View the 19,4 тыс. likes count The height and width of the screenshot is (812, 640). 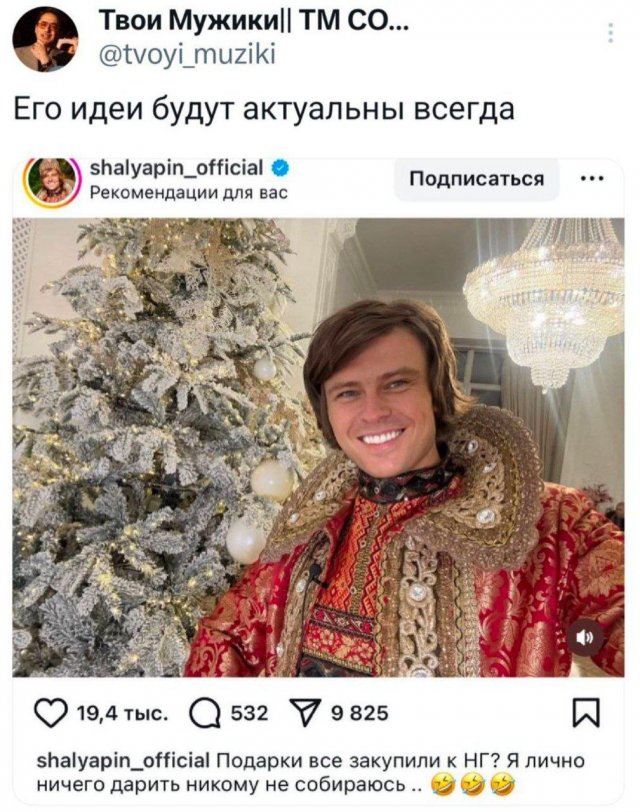pos(123,714)
